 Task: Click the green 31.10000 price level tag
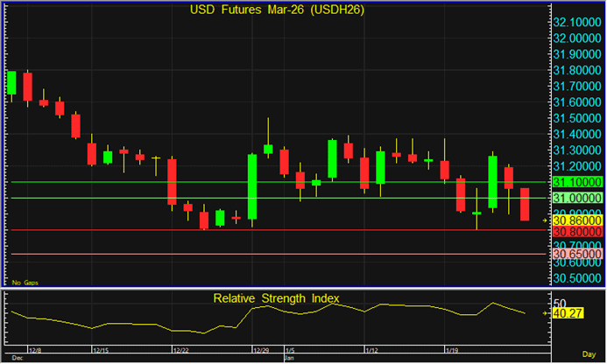click(575, 182)
